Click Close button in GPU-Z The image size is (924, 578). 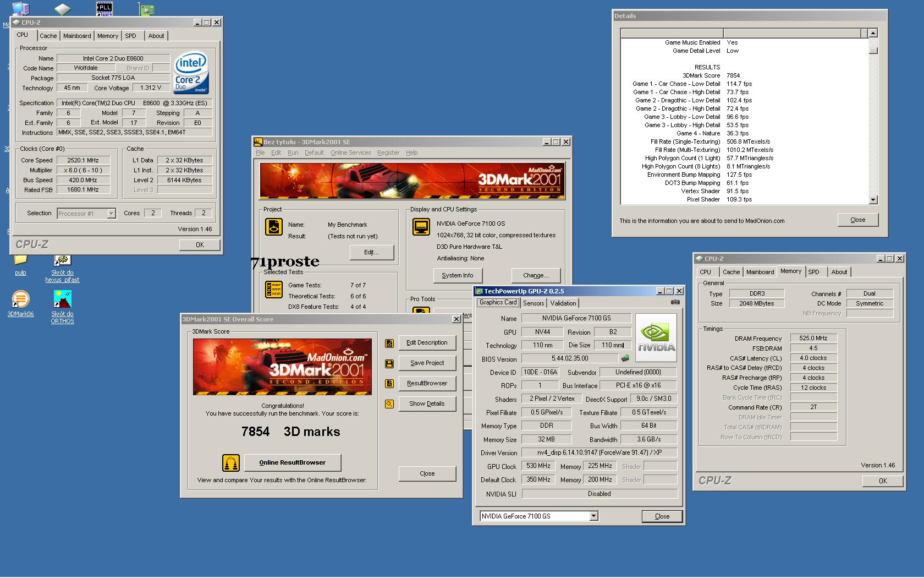(x=662, y=516)
